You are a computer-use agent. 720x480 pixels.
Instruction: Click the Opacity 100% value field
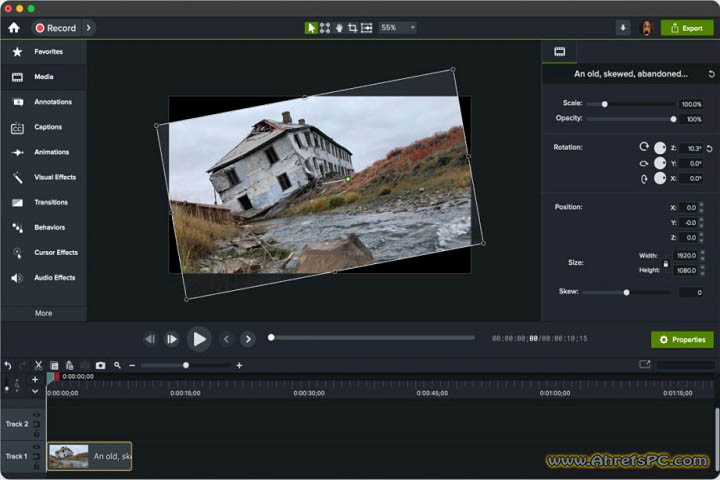[x=691, y=119]
